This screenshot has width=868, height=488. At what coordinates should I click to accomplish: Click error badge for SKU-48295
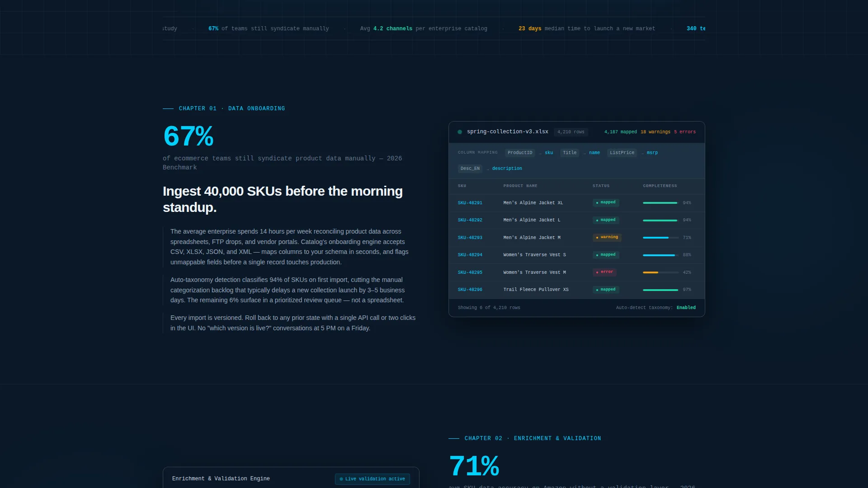coord(604,272)
